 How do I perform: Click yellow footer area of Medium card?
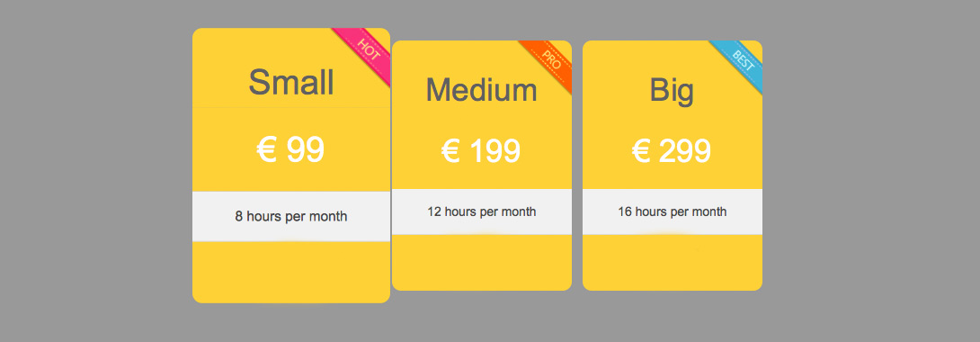481,263
